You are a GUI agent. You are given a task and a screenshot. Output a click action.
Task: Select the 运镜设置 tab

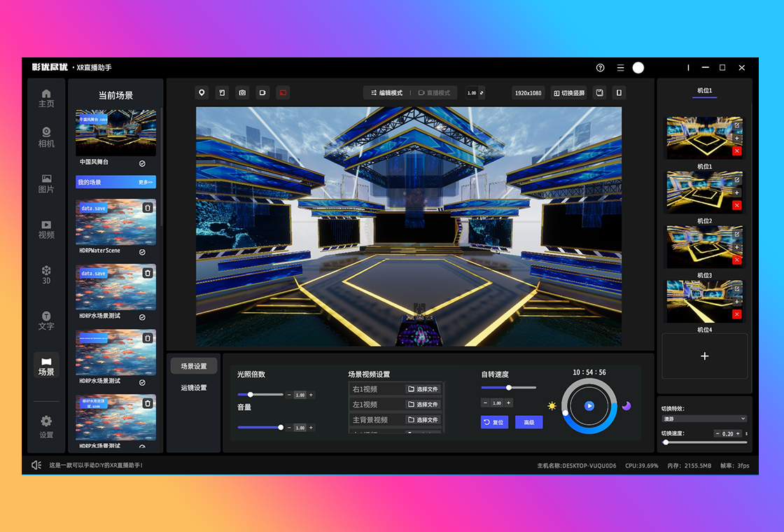[194, 388]
